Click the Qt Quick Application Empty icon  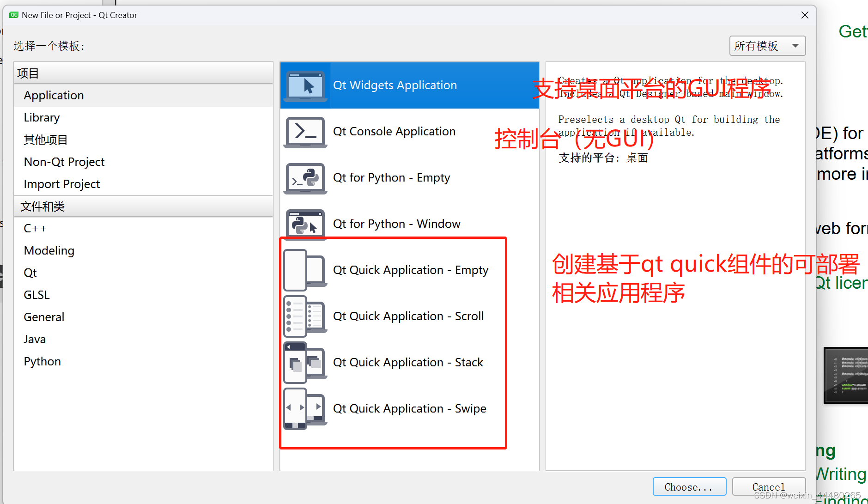(305, 270)
